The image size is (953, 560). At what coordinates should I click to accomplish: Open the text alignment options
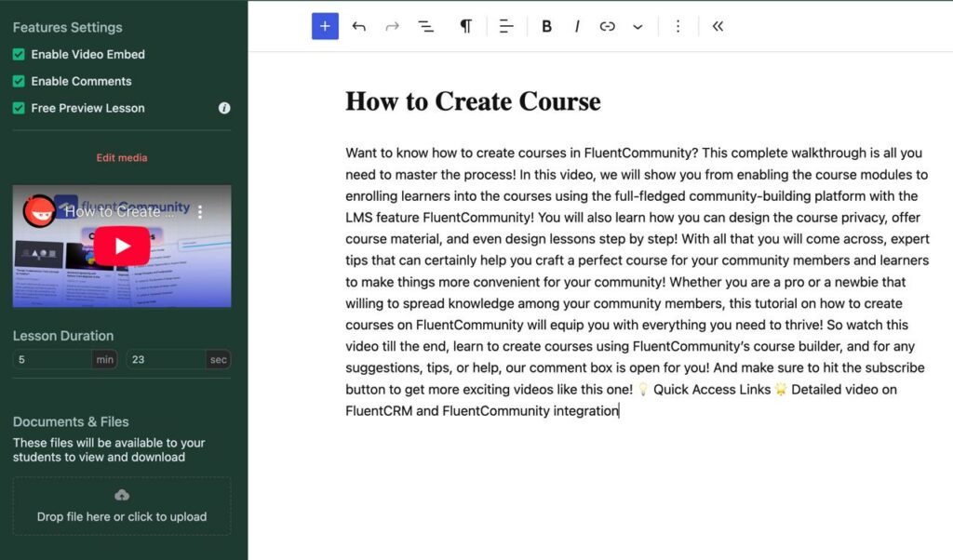pyautogui.click(x=505, y=26)
